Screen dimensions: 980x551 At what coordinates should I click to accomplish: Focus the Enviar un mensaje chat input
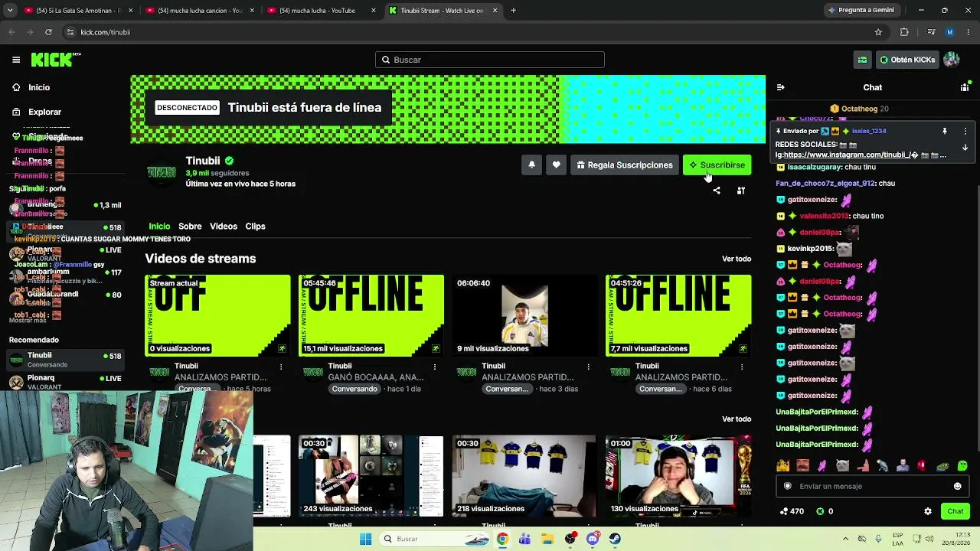coord(872,486)
